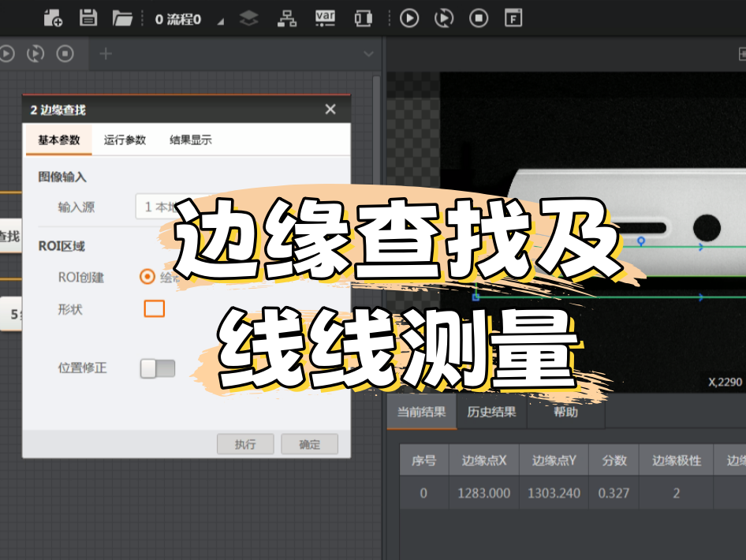Run once using the top play button
Screen dimensions: 746x560
(x=408, y=18)
